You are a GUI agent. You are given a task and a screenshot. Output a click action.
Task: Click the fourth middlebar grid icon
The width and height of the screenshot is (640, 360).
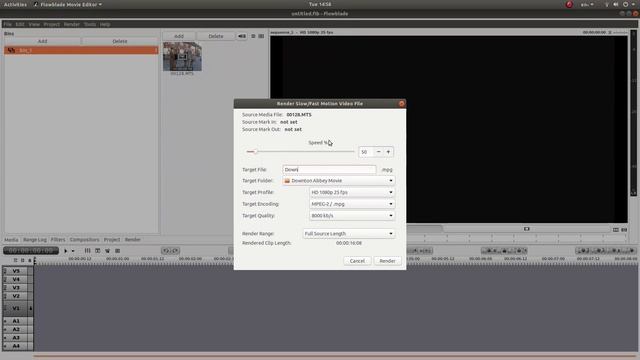click(118, 251)
